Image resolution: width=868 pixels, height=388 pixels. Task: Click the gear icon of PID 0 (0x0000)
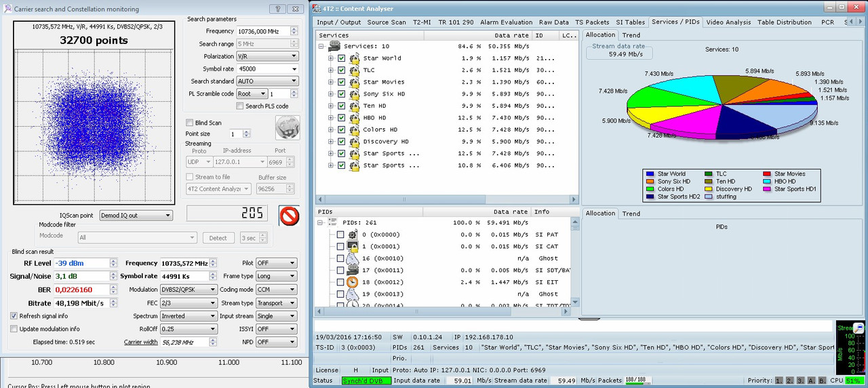pyautogui.click(x=353, y=235)
